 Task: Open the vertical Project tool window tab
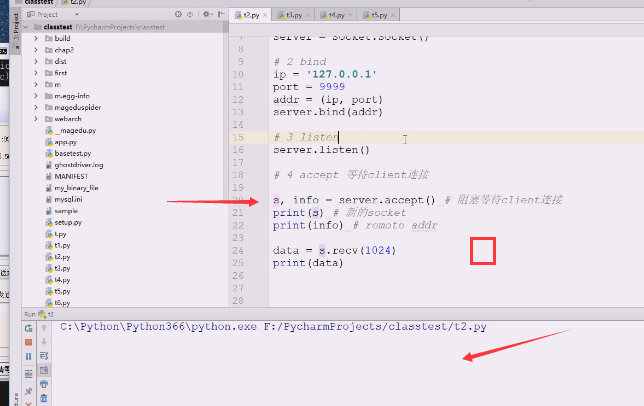[16, 30]
